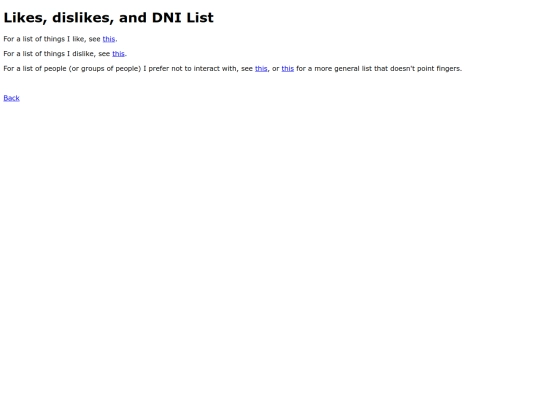Screen dimensions: 540x405
Task: Click the word 'dislikes,' in the heading
Action: pos(83,18)
